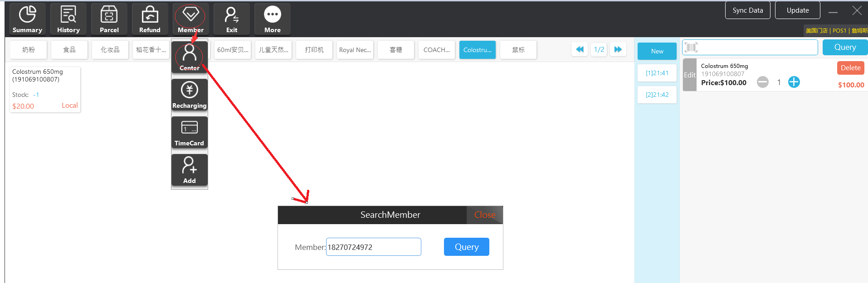Go to next category page
This screenshot has width=868, height=283.
618,49
